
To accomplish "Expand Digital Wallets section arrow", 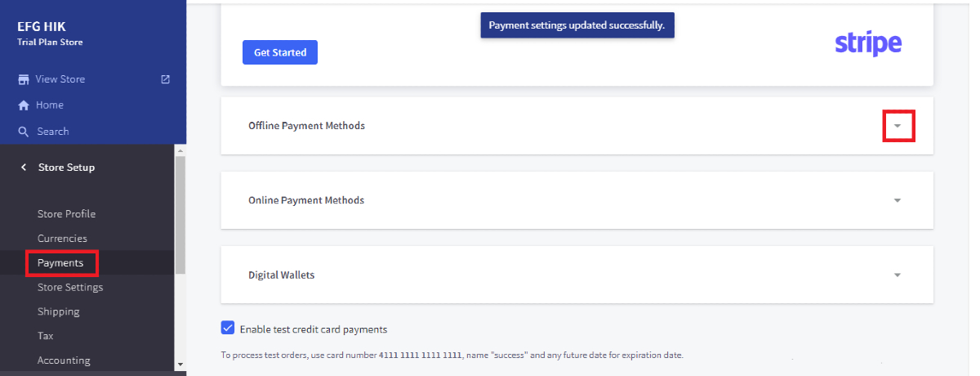I will coord(898,275).
